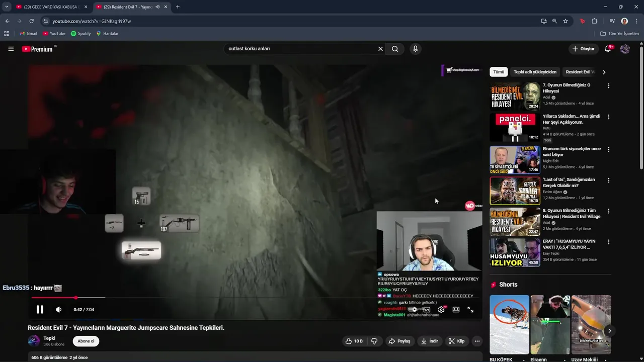Like the video with 10 B likes
This screenshot has height=362, width=644.
coord(354,341)
